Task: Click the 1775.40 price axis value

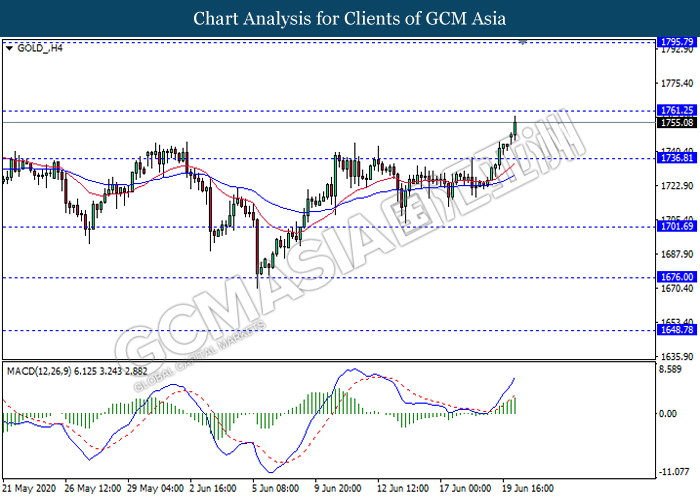Action: tap(677, 83)
